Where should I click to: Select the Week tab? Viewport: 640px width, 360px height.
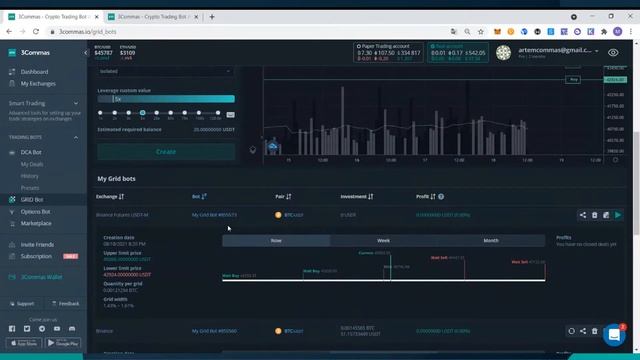tap(383, 241)
